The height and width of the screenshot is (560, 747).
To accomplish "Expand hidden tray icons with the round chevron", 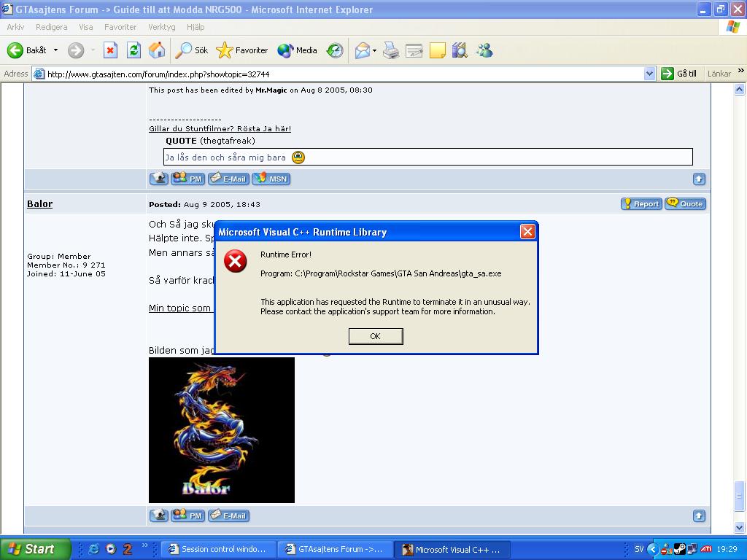I will point(653,550).
